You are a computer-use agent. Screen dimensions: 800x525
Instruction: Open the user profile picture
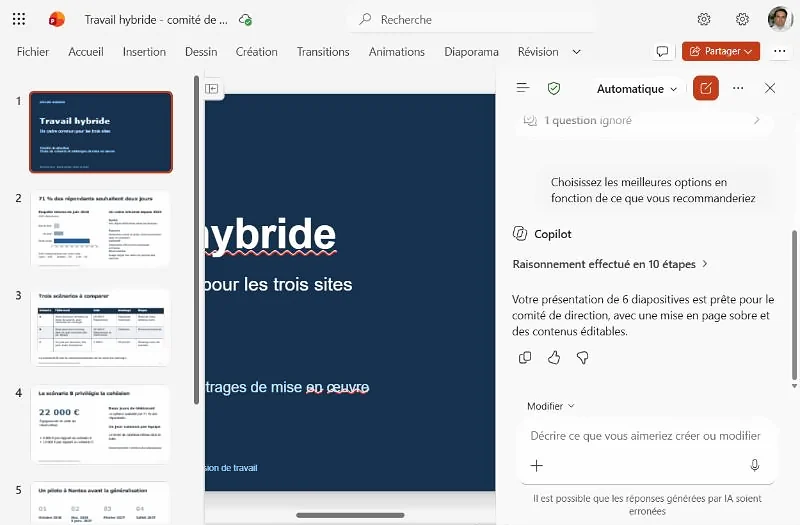click(780, 19)
